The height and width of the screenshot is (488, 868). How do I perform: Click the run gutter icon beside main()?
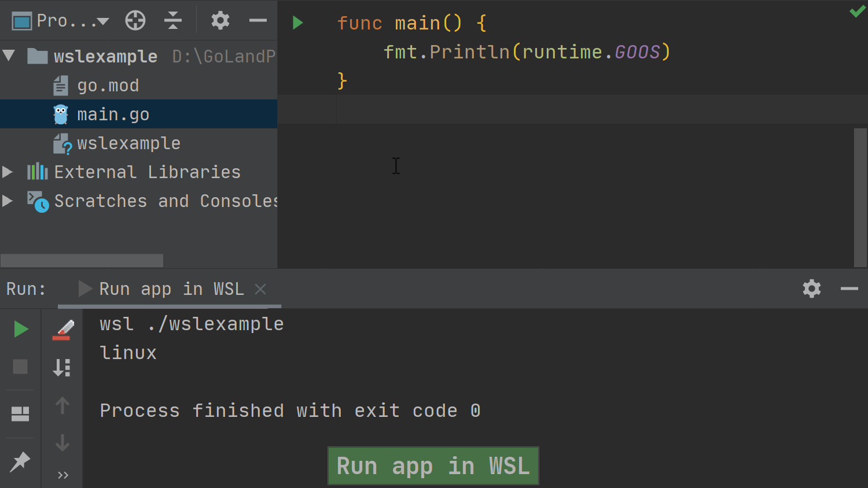click(298, 23)
